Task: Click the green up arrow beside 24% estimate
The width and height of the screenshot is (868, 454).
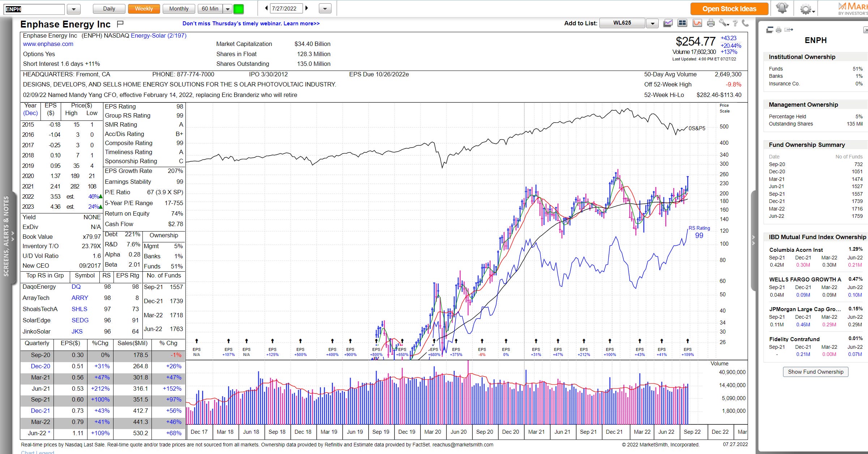Action: [x=101, y=207]
